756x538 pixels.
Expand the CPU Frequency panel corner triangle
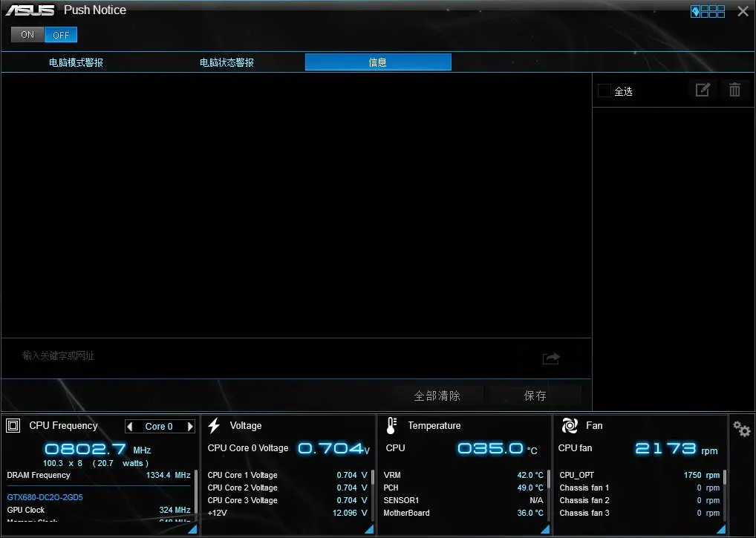pyautogui.click(x=192, y=529)
